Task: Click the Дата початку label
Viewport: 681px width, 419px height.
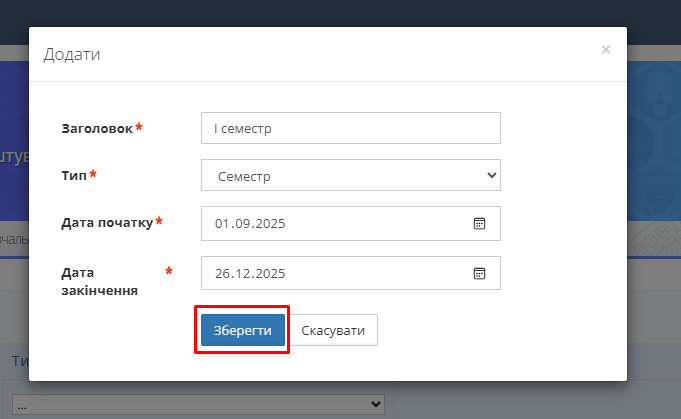Action: tap(107, 222)
